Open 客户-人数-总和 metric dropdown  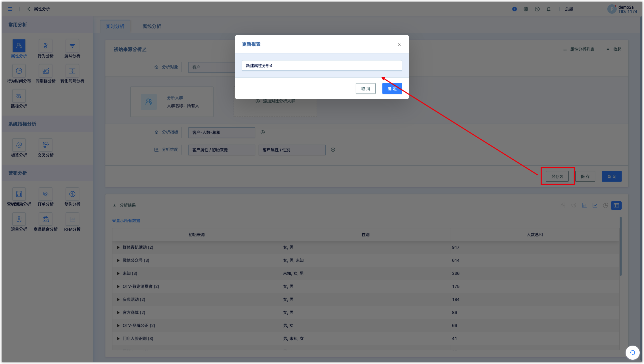click(222, 132)
